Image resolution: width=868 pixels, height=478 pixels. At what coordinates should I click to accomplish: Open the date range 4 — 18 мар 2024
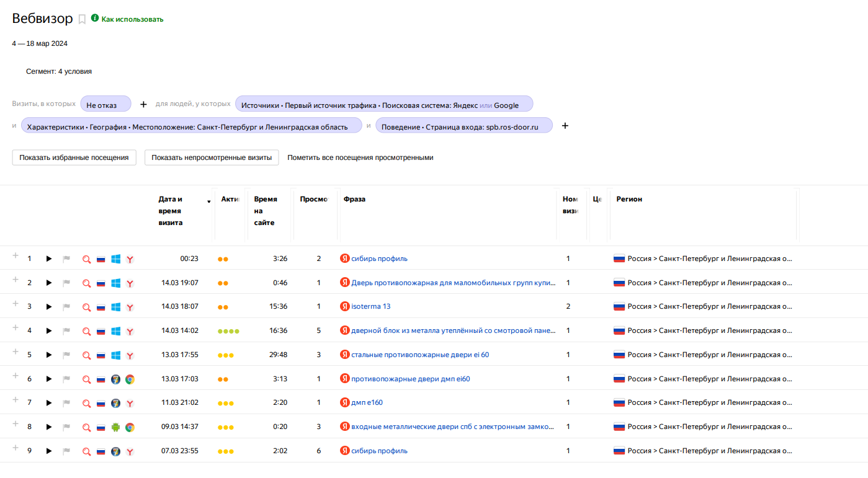click(x=40, y=43)
